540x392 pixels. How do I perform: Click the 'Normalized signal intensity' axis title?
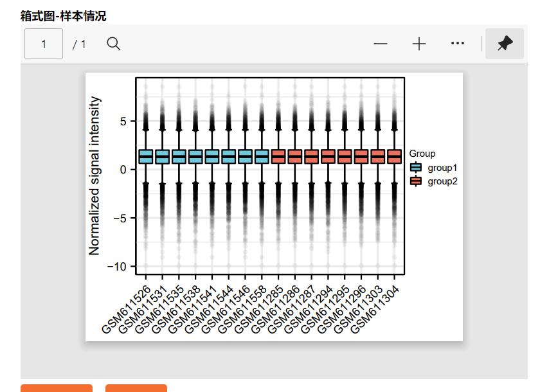pos(94,176)
